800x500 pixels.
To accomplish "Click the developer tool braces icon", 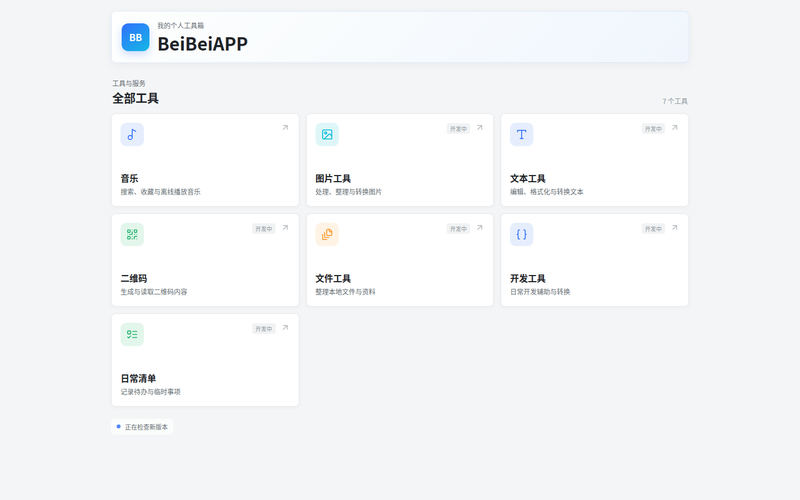I will point(521,234).
